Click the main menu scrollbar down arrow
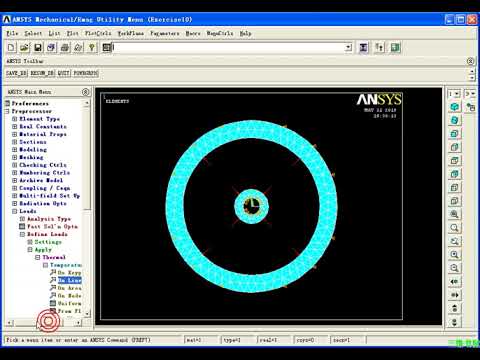Screen dimensions: 480x360 [x=87, y=313]
